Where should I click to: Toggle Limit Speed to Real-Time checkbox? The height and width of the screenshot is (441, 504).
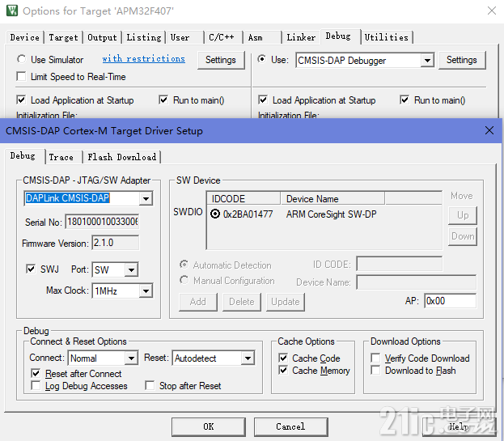coord(21,77)
